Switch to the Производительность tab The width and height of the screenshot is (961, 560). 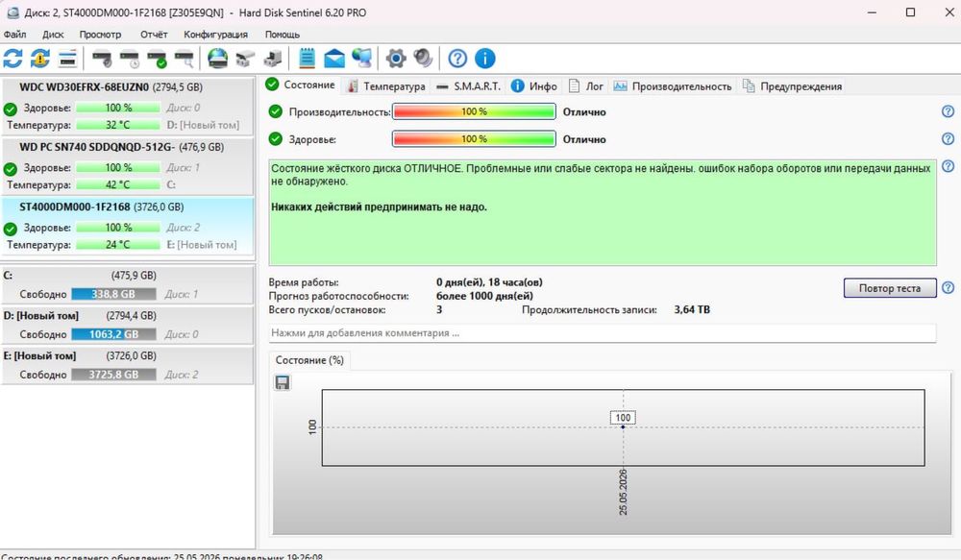673,86
